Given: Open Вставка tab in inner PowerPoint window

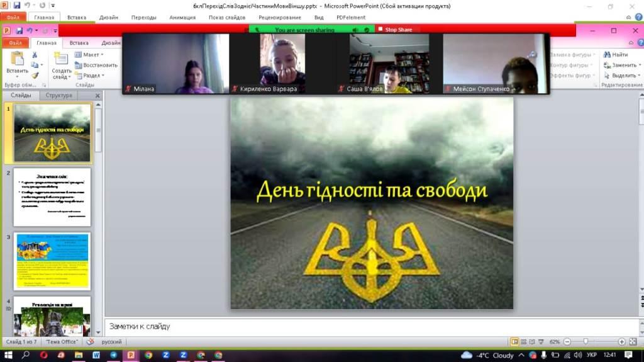Looking at the screenshot, I should coord(79,43).
